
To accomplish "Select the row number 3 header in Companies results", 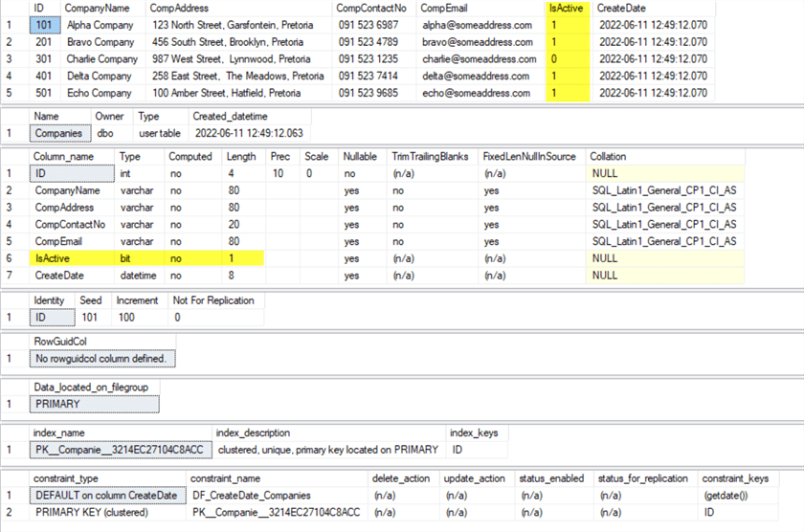I will [9, 59].
